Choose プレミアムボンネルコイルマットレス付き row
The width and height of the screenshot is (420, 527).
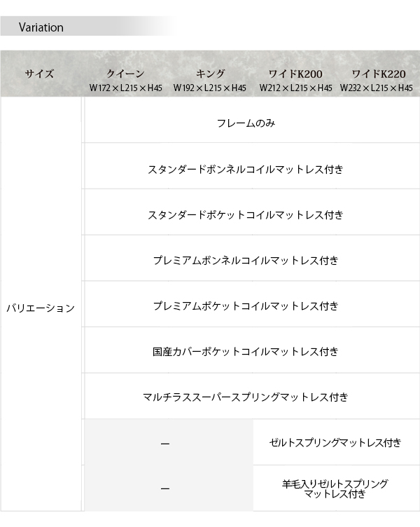click(252, 258)
